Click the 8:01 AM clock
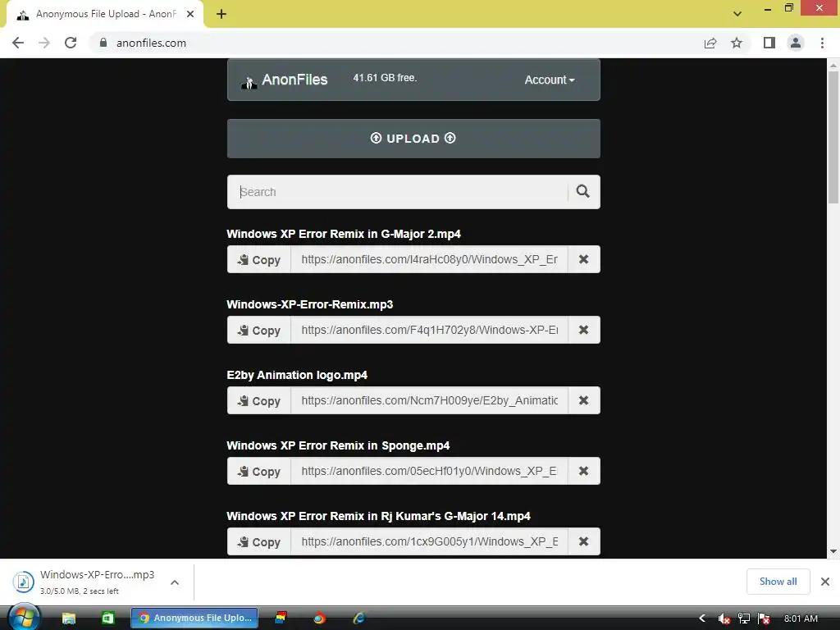 [801, 619]
